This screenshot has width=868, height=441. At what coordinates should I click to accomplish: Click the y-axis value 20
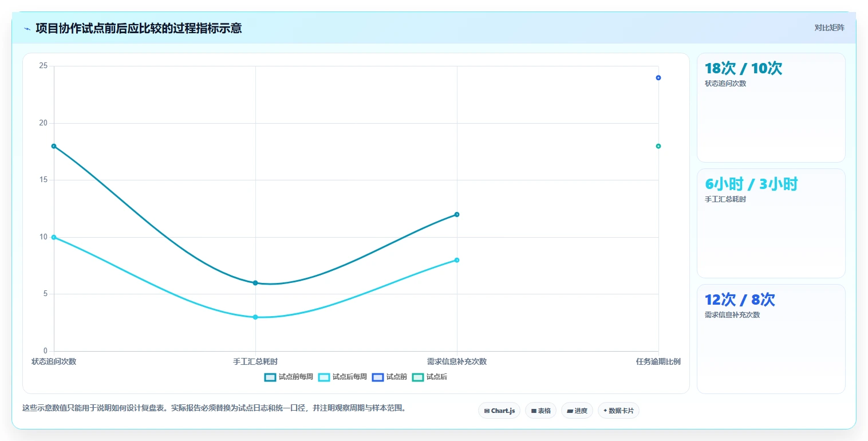point(43,123)
